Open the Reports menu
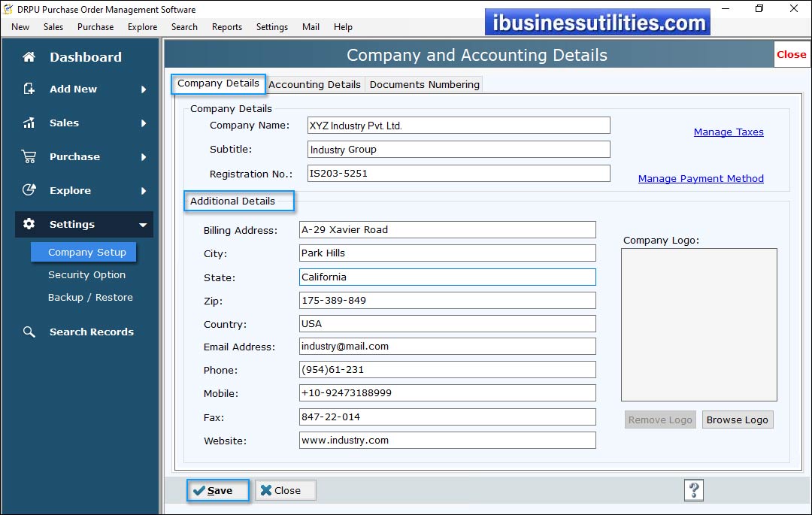This screenshot has height=515, width=812. (226, 27)
